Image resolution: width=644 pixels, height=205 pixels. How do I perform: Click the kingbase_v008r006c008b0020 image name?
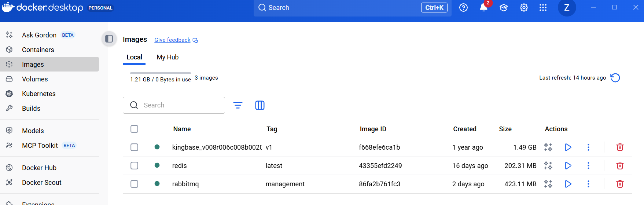point(217,147)
